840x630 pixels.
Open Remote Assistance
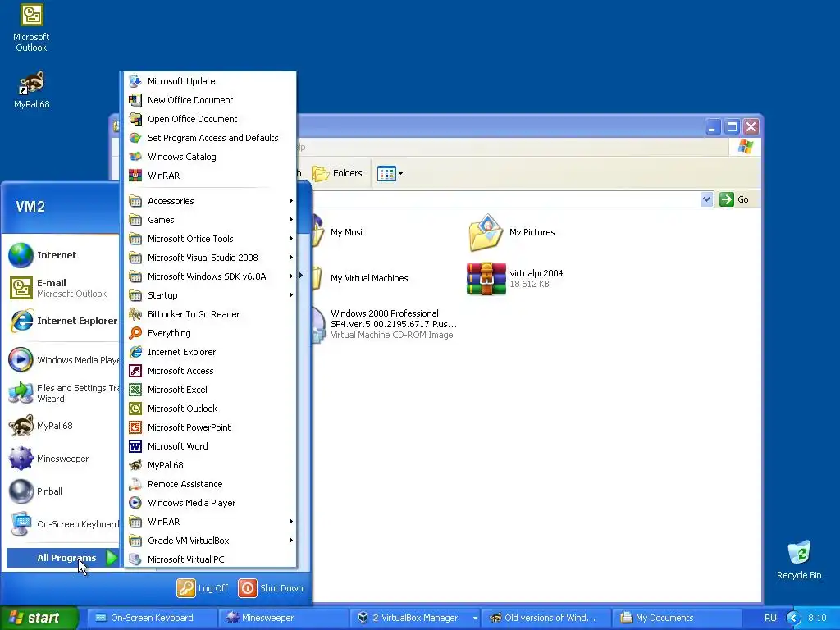coord(210,484)
